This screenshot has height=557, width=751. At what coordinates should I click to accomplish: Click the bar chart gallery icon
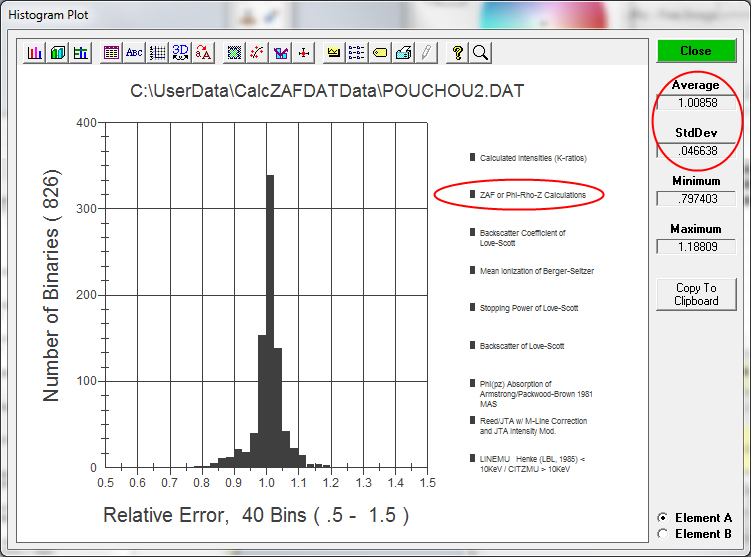tap(35, 52)
